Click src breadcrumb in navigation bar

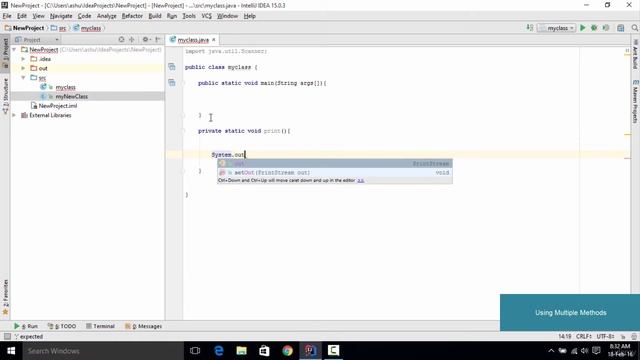click(x=58, y=28)
